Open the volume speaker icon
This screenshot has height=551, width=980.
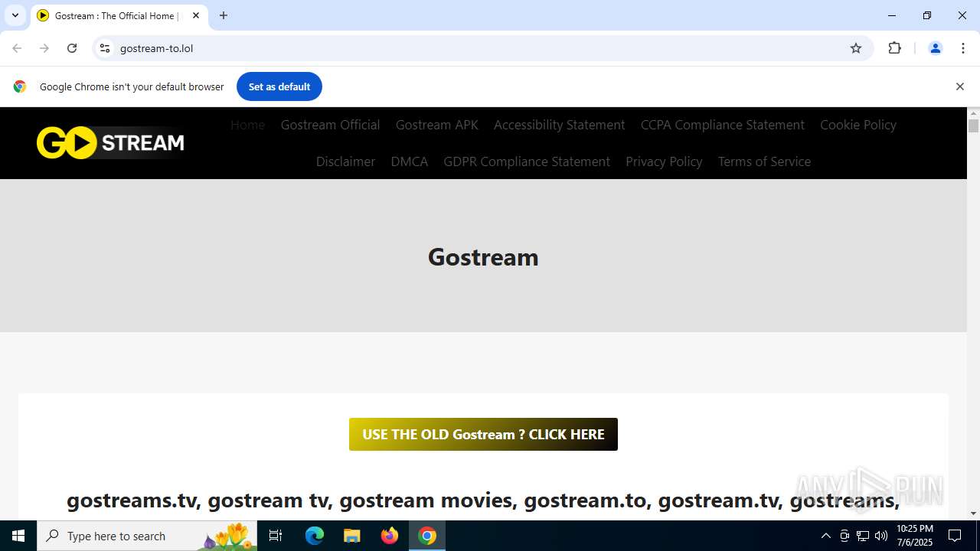[881, 536]
